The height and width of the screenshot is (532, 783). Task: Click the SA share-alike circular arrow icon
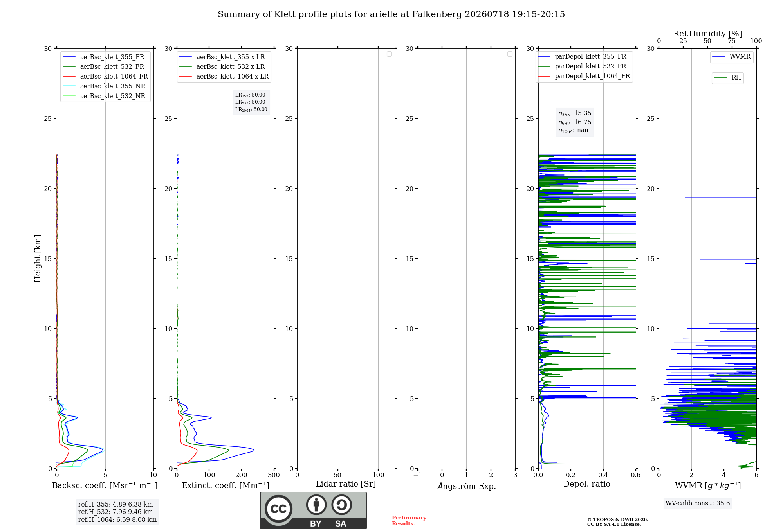click(x=341, y=505)
